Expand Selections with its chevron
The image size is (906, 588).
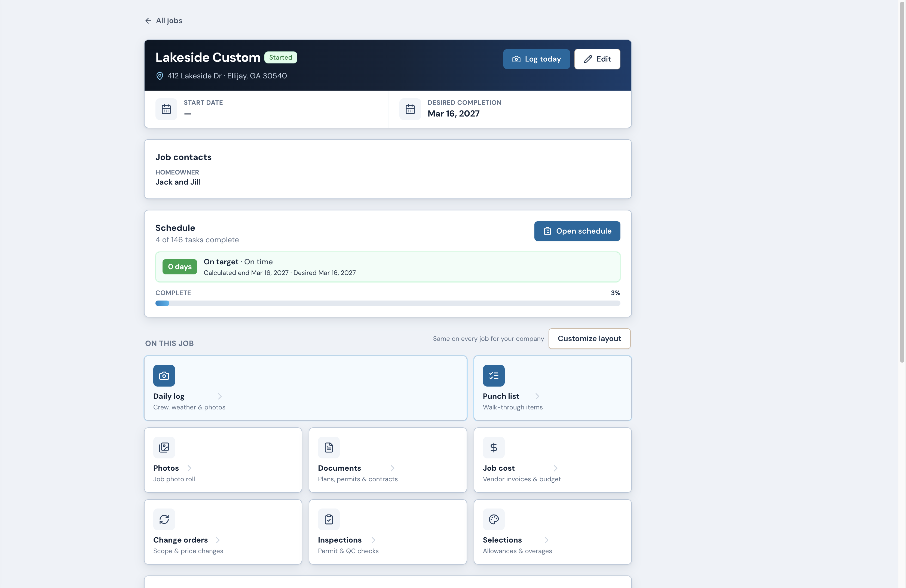click(546, 540)
